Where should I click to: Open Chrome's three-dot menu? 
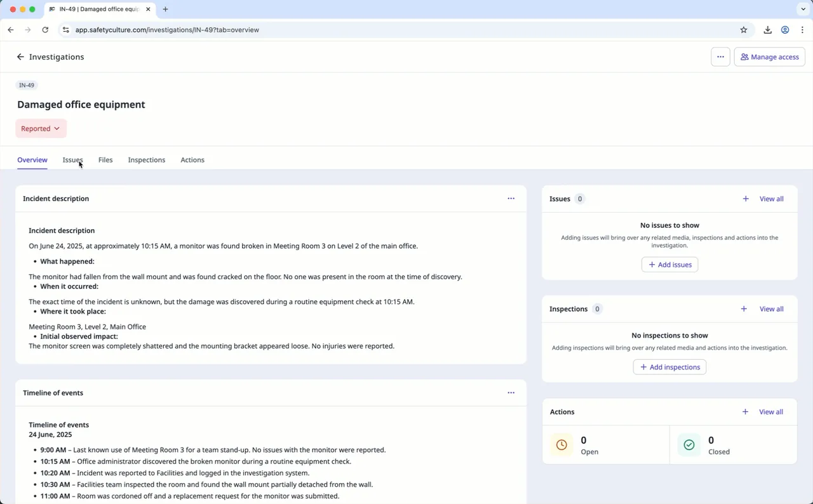[802, 30]
